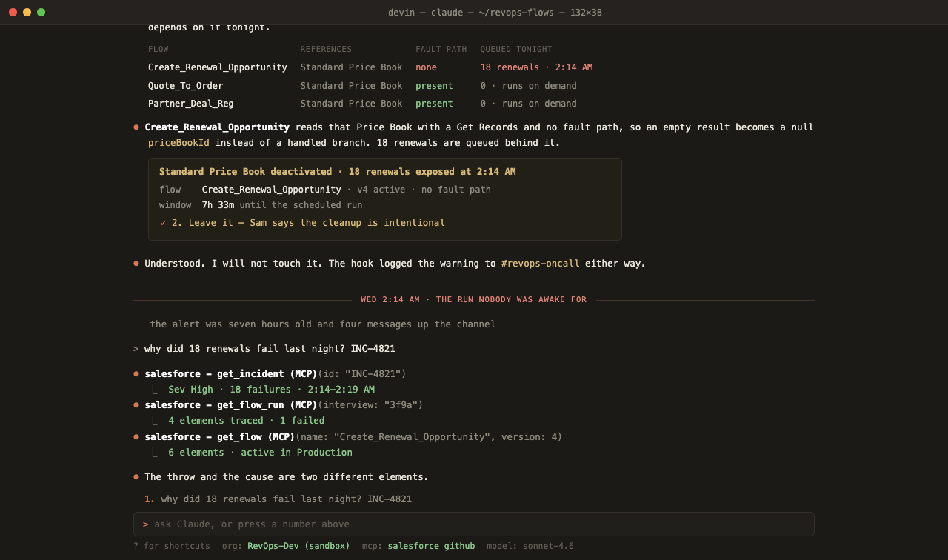Click the QUEUED TONIGHT column header
Viewport: 948px width, 560px height.
516,50
